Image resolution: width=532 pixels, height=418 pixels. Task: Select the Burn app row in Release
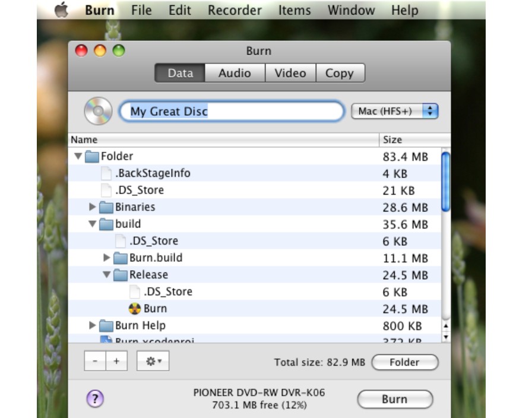pos(255,308)
